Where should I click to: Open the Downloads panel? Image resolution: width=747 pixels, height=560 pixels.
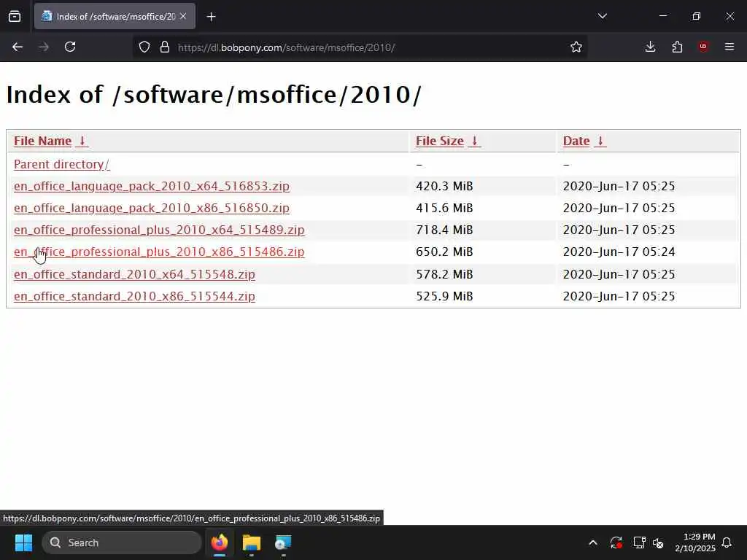pyautogui.click(x=650, y=47)
